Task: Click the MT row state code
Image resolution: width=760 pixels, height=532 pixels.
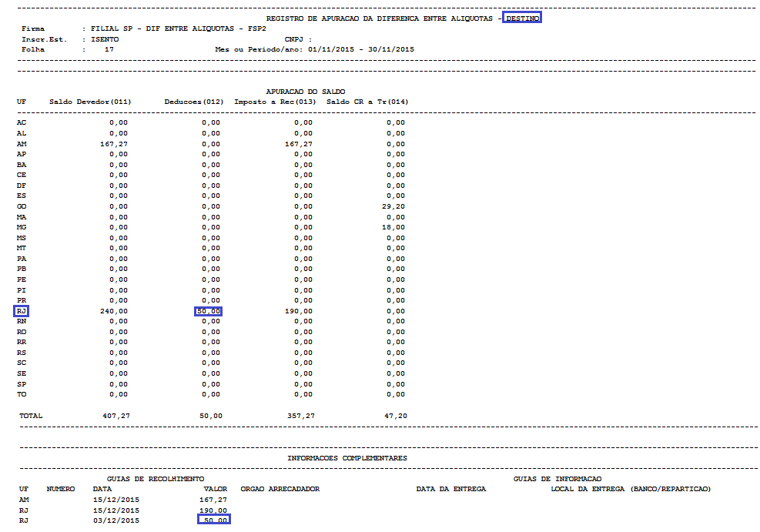Action: (22, 248)
